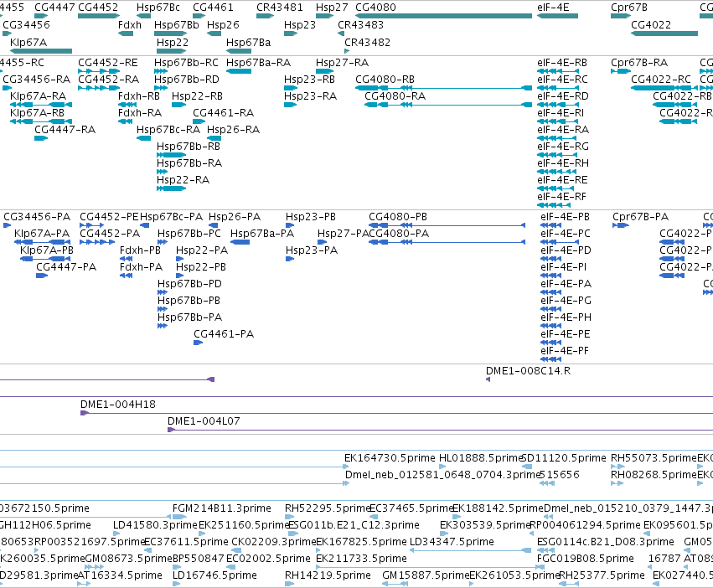Select the CG4080 gene feature bar

(x=443, y=16)
